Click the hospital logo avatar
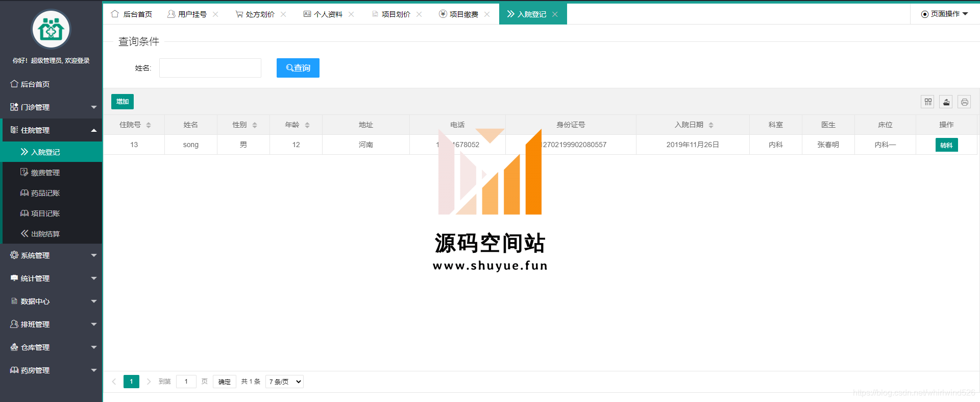980x402 pixels. pos(51,30)
